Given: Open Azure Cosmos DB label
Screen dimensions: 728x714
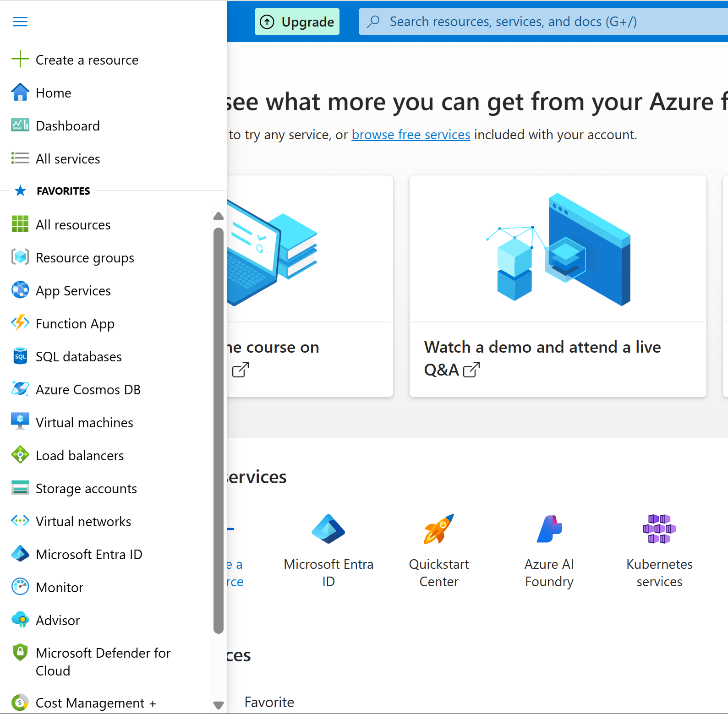Looking at the screenshot, I should [88, 390].
